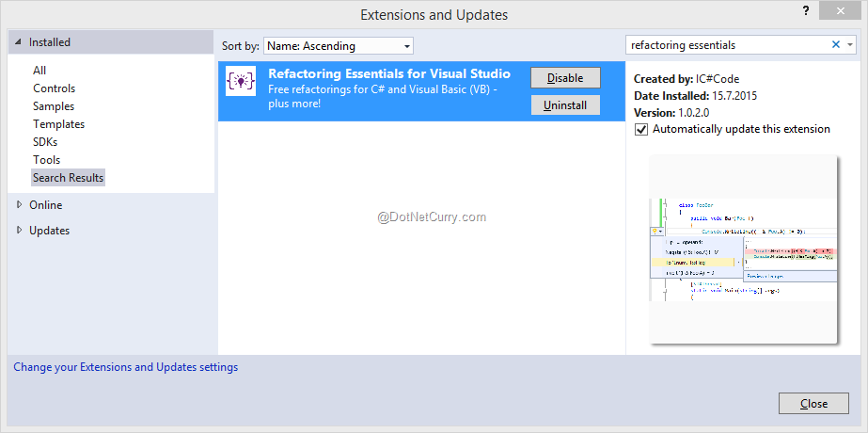Expand the Updates category
This screenshot has width=868, height=433.
(x=20, y=230)
